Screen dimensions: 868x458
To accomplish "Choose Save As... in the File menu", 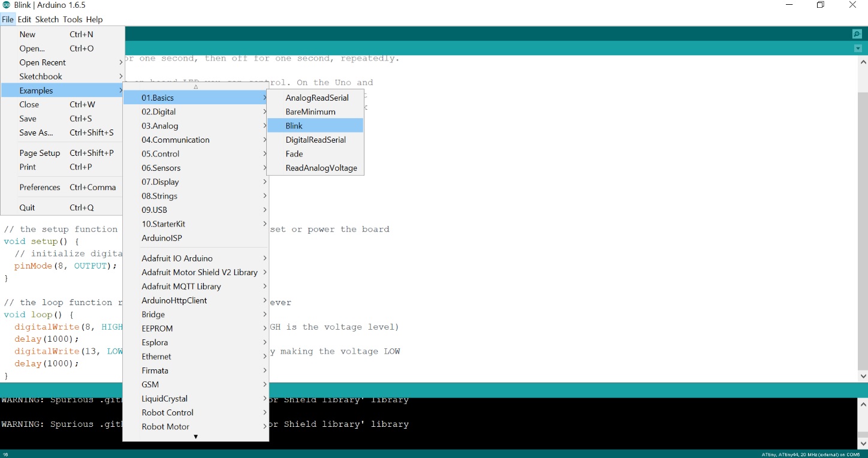I will click(x=62, y=132).
